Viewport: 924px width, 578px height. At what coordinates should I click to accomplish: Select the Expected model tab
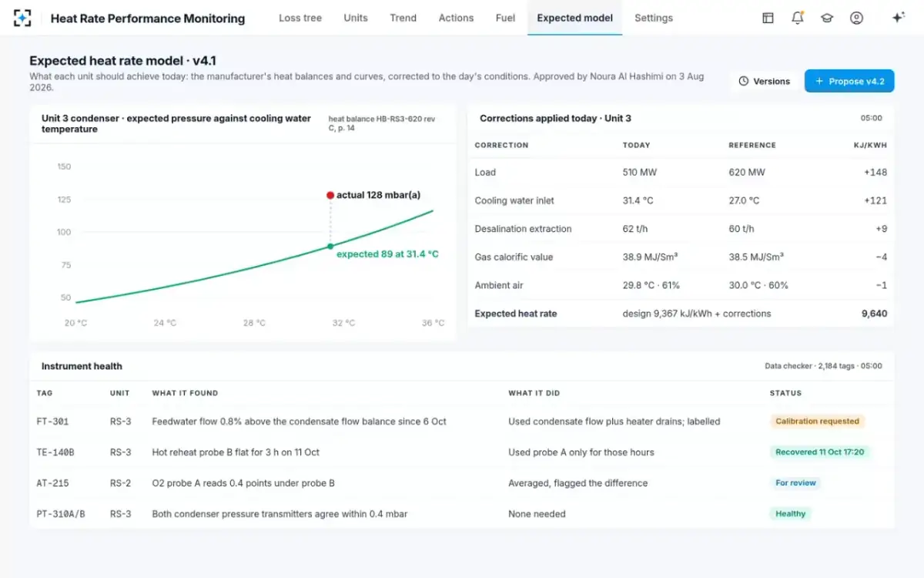pyautogui.click(x=575, y=18)
